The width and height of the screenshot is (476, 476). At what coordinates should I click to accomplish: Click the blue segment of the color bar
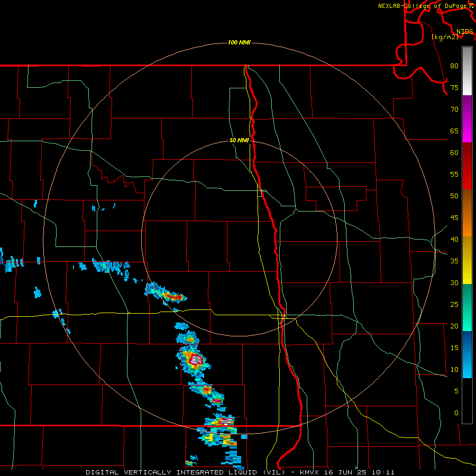467,354
